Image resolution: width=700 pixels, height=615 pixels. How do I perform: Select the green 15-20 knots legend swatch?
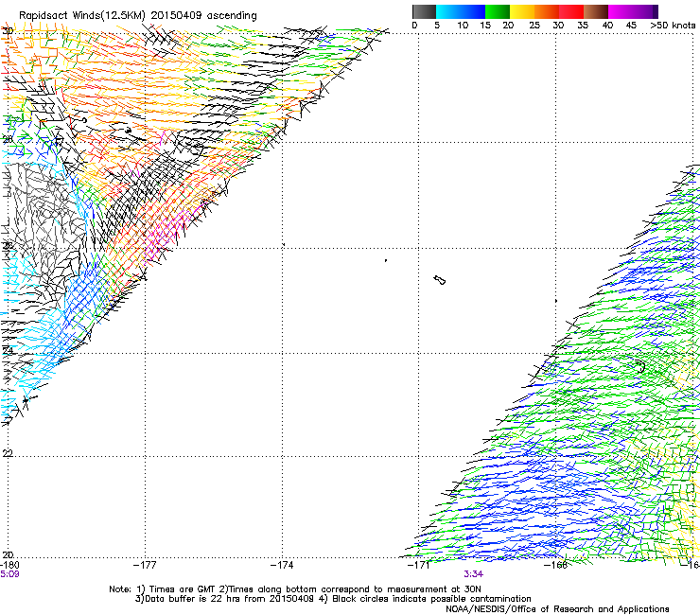point(498,11)
